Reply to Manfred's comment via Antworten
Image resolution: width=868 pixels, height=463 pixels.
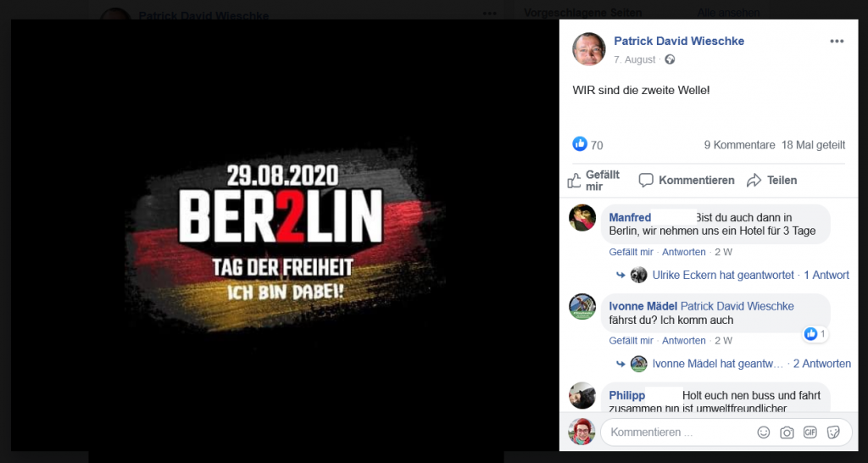684,252
